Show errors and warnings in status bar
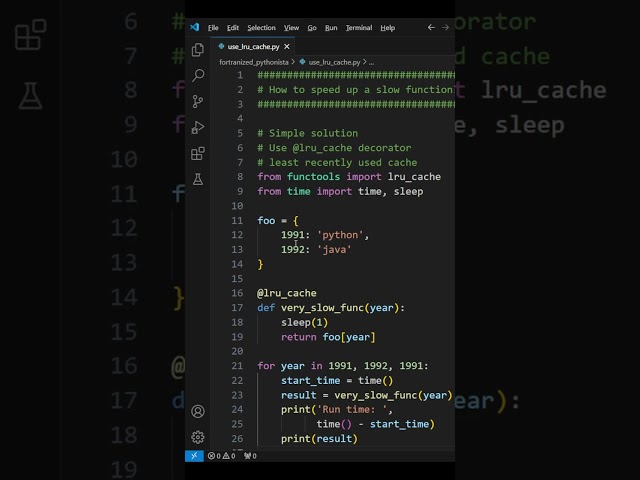The width and height of the screenshot is (640, 480). click(x=221, y=456)
